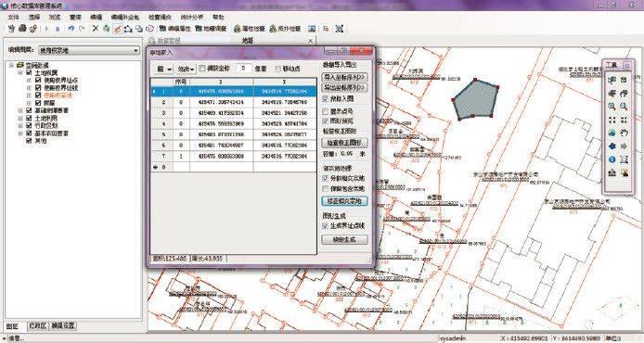Uncheck the 生成界址点线 checkbox
The height and width of the screenshot is (343, 644).
pyautogui.click(x=326, y=226)
